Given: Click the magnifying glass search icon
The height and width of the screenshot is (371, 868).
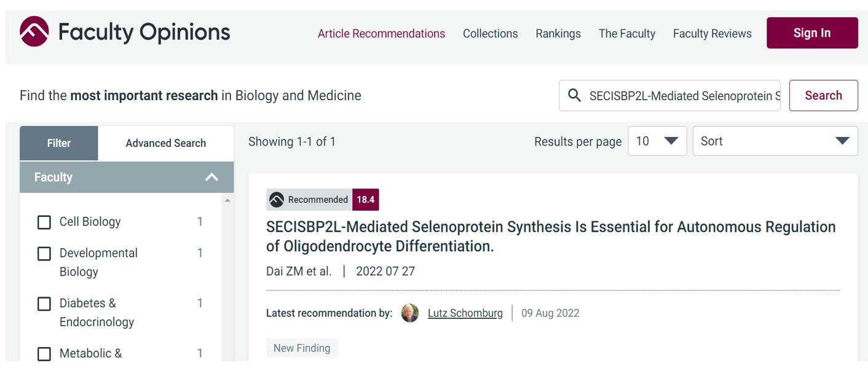Looking at the screenshot, I should (574, 96).
